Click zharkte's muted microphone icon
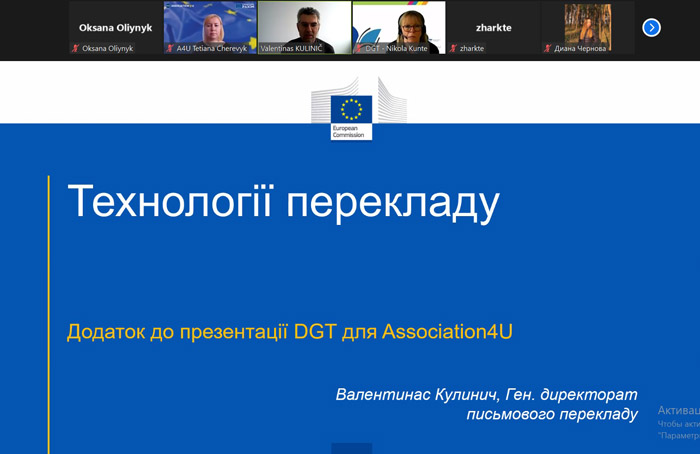700x454 pixels. click(x=452, y=48)
